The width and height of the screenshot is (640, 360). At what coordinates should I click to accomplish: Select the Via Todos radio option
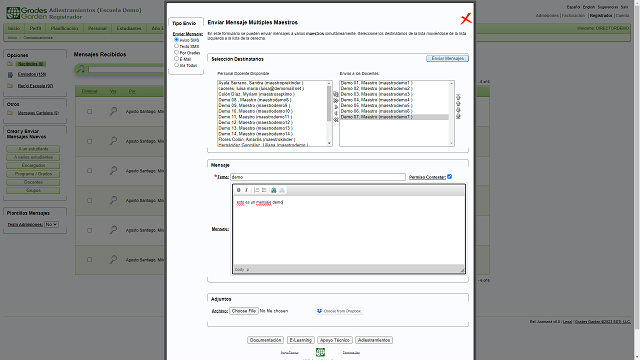(176, 65)
